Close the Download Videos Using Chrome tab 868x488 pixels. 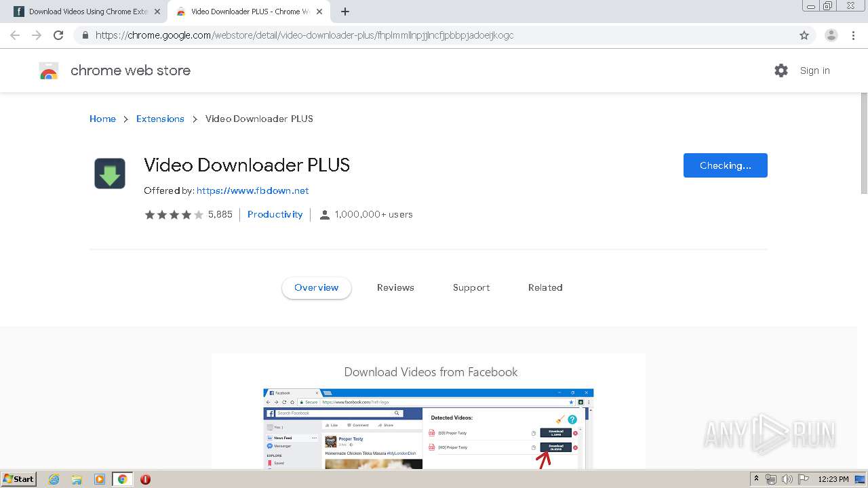(157, 12)
